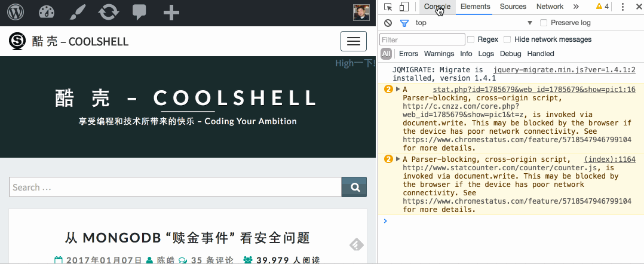Check the Regex checkbox
This screenshot has width=644, height=264.
(x=471, y=39)
